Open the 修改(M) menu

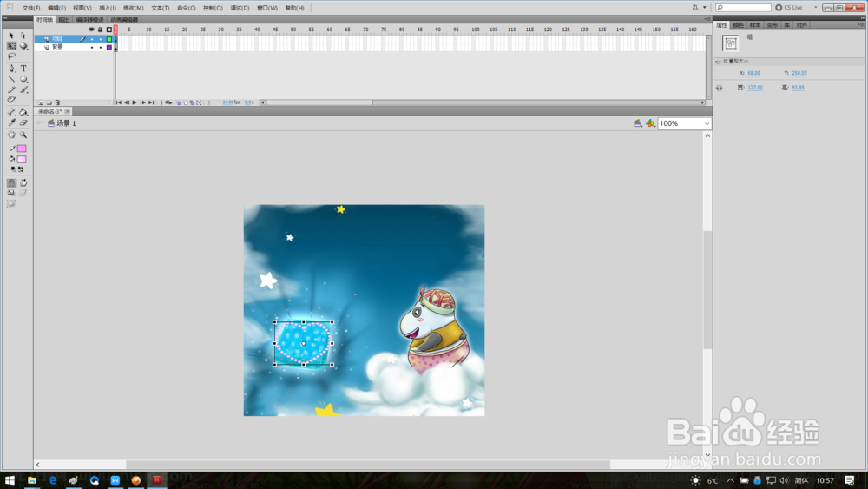(133, 9)
